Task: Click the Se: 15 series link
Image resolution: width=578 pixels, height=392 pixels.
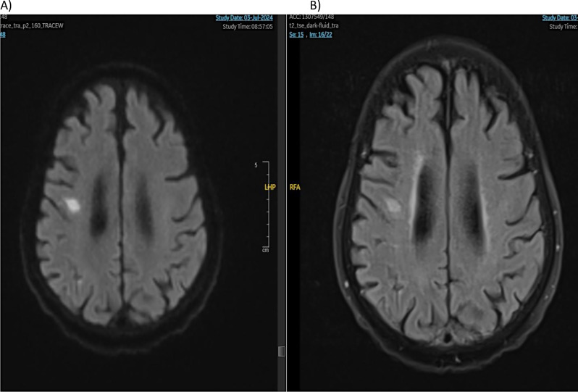Action: 296,35
